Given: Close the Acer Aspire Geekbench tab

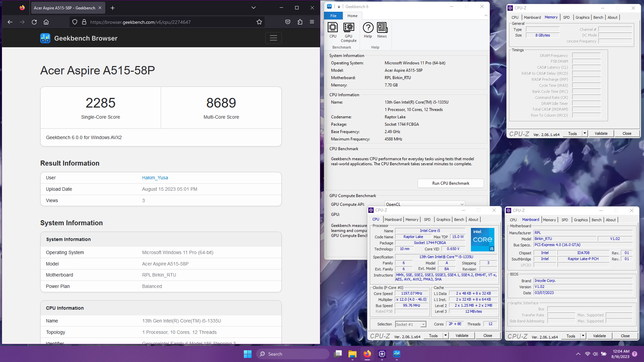Looking at the screenshot, I should (100, 8).
